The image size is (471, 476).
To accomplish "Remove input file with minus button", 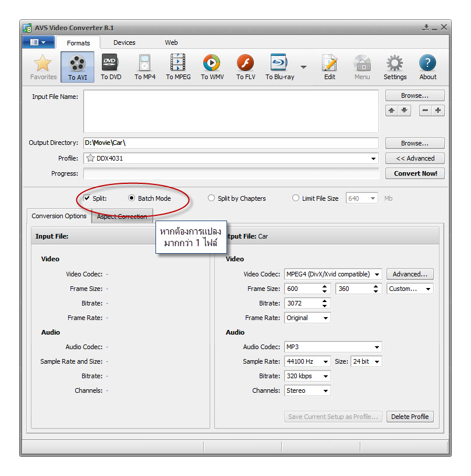I will [426, 111].
